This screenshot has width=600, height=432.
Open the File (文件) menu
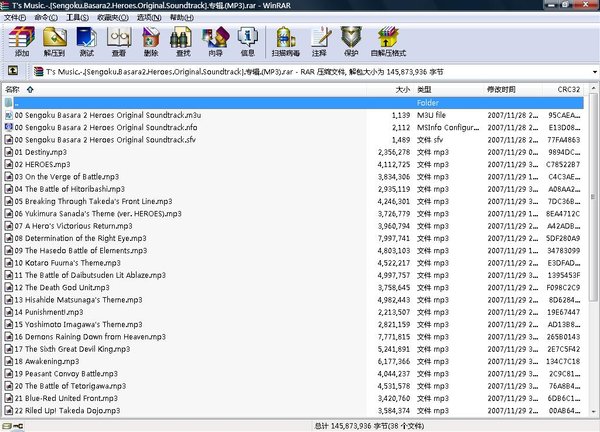15,18
